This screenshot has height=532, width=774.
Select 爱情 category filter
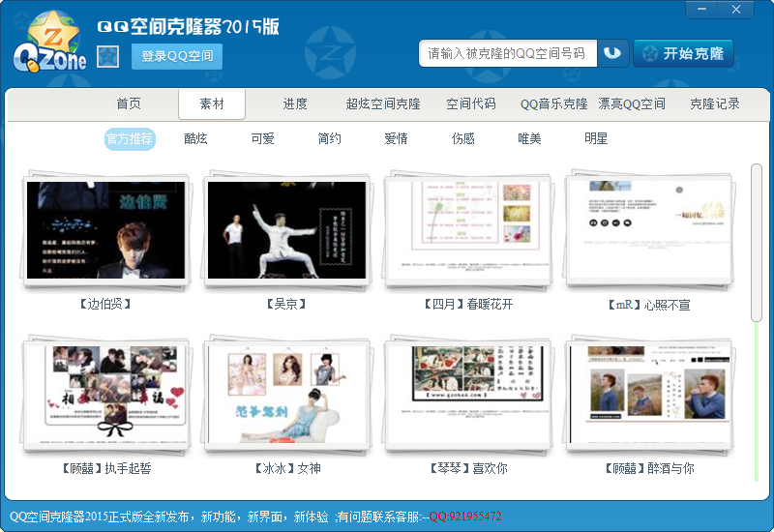click(x=396, y=138)
